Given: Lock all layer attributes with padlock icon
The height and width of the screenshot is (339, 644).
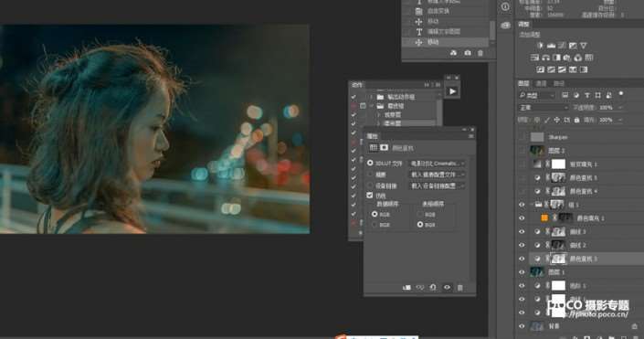Looking at the screenshot, I should coord(576,120).
